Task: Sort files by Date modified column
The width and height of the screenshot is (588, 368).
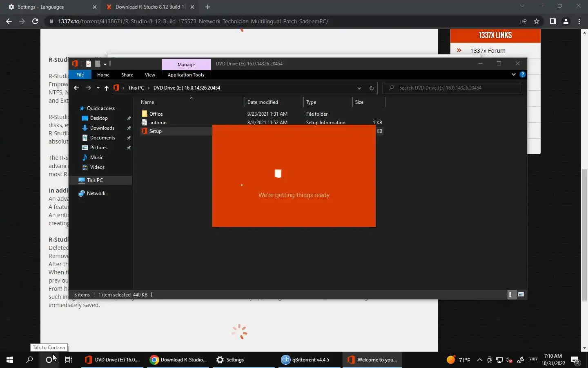Action: coord(274,102)
